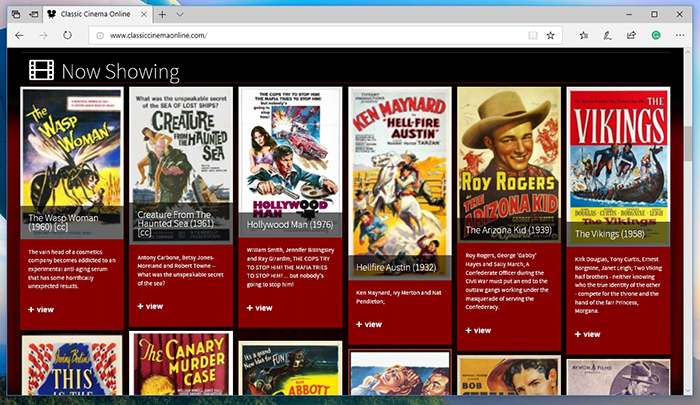700x405 pixels.
Task: Click the Vikings description about Kirk Douglas
Action: click(x=618, y=285)
